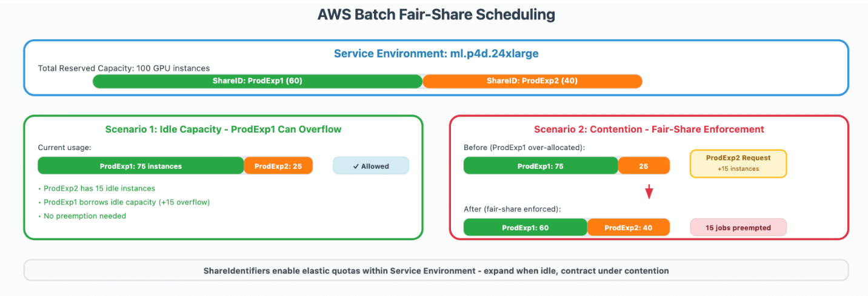
Task: Click the 'ProdExp2 has 15 idle instances' bullet
Action: 99,188
